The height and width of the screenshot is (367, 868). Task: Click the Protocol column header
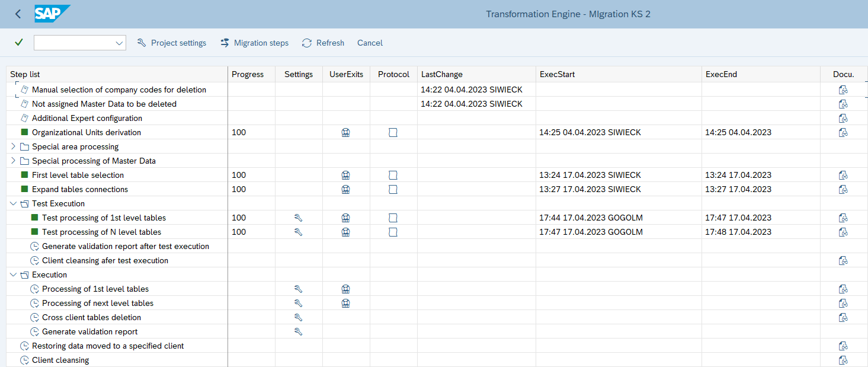(393, 74)
